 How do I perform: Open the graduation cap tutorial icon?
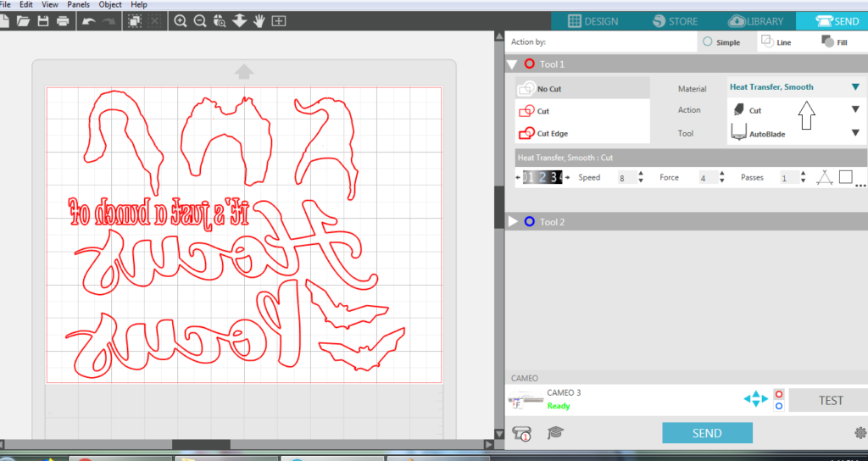coord(555,433)
